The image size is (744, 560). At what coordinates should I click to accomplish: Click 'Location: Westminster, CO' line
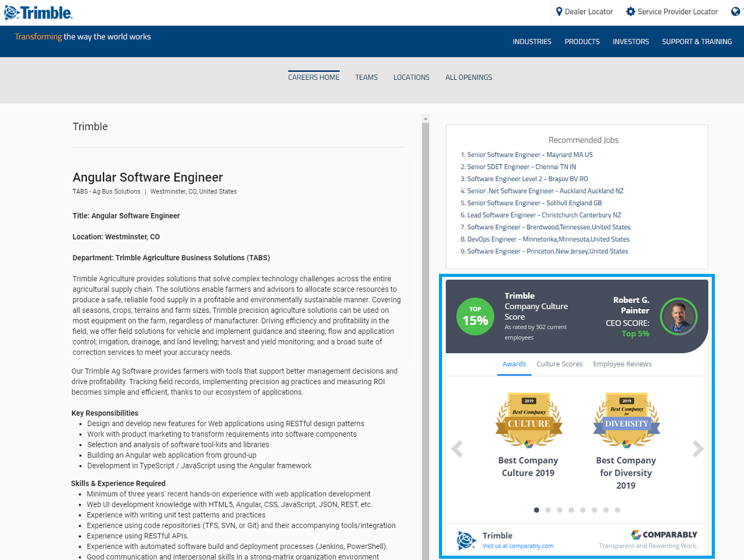click(x=116, y=237)
